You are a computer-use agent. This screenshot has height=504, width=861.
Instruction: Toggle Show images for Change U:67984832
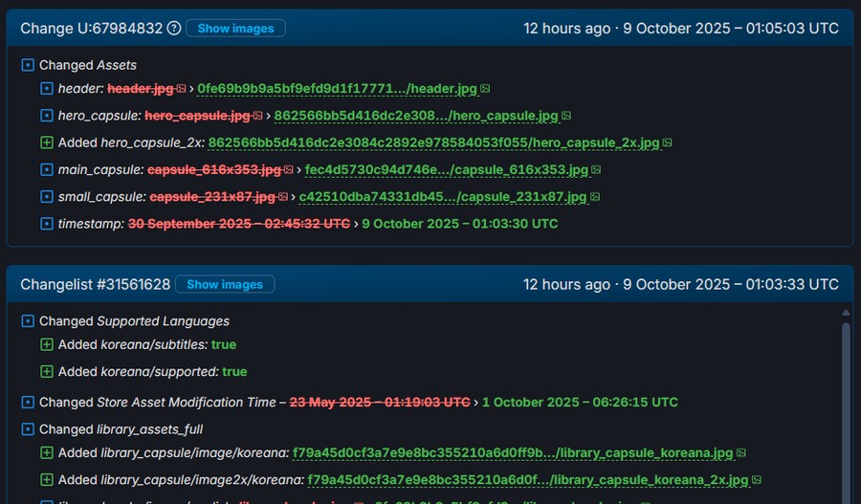(235, 29)
